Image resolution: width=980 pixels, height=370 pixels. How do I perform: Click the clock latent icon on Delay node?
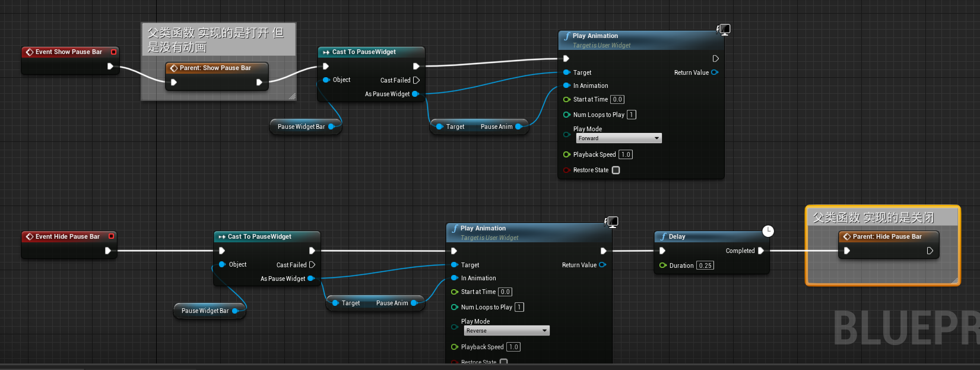[767, 231]
